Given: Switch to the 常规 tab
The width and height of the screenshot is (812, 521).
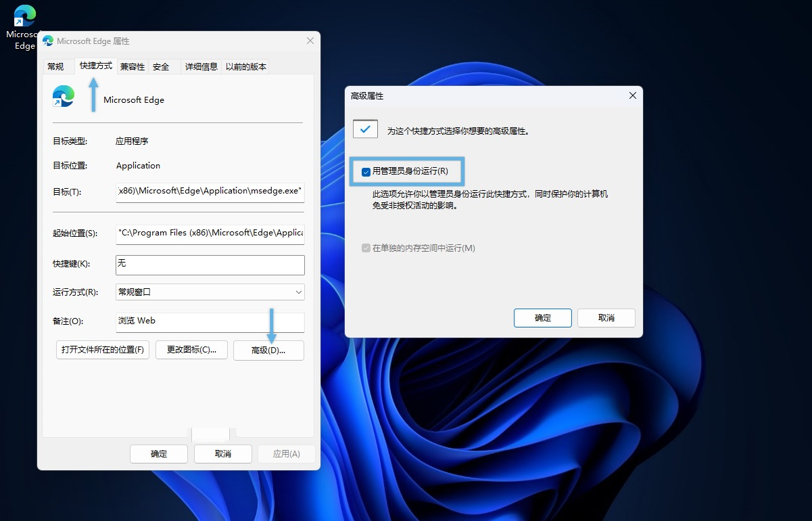Looking at the screenshot, I should [55, 66].
